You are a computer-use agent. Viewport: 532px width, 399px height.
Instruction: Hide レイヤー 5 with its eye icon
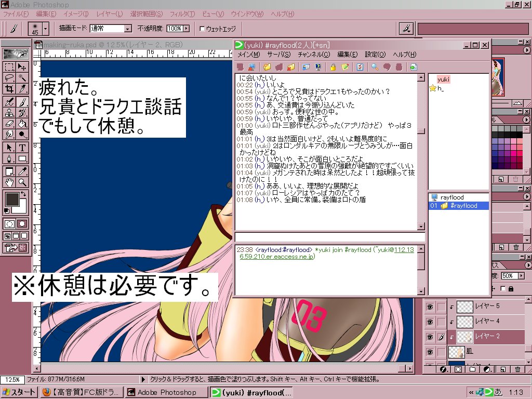pyautogui.click(x=430, y=307)
